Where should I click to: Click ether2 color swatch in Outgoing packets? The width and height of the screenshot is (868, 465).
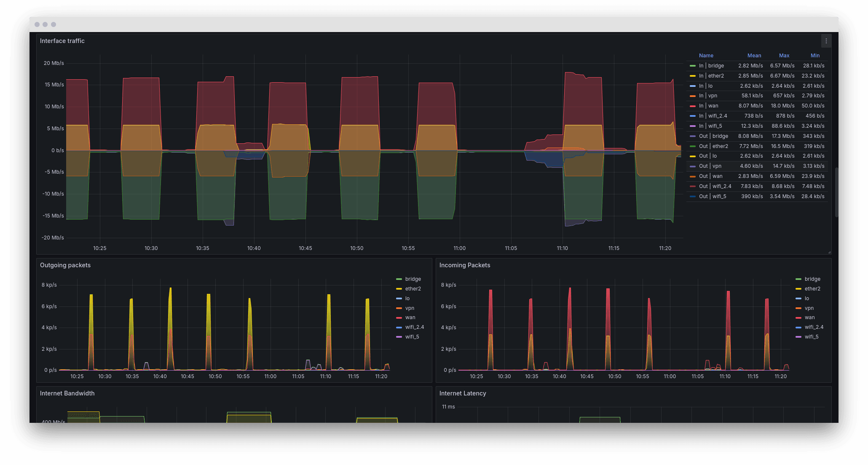coord(399,289)
